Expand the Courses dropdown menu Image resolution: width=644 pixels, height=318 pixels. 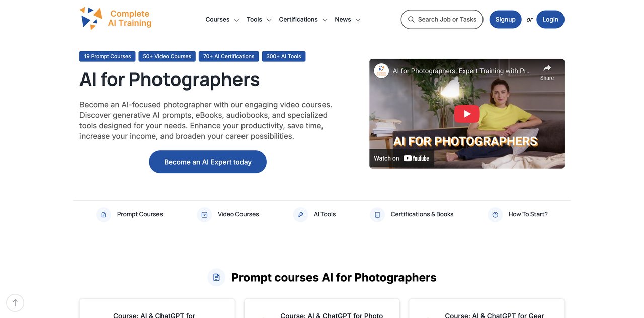(222, 20)
